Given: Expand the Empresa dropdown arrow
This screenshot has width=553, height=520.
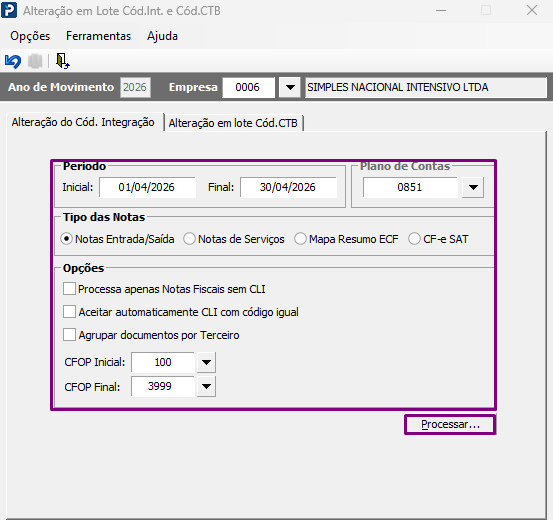Looking at the screenshot, I should (x=290, y=87).
